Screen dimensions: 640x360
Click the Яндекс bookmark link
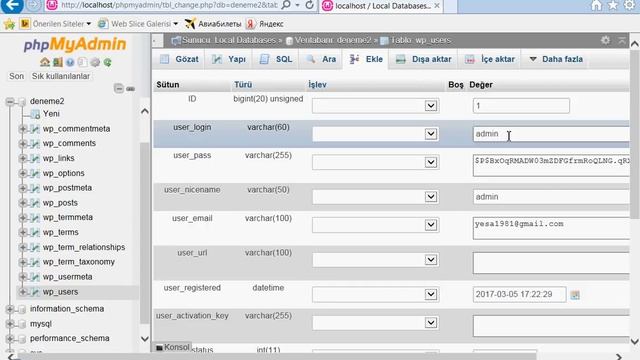pos(266,24)
